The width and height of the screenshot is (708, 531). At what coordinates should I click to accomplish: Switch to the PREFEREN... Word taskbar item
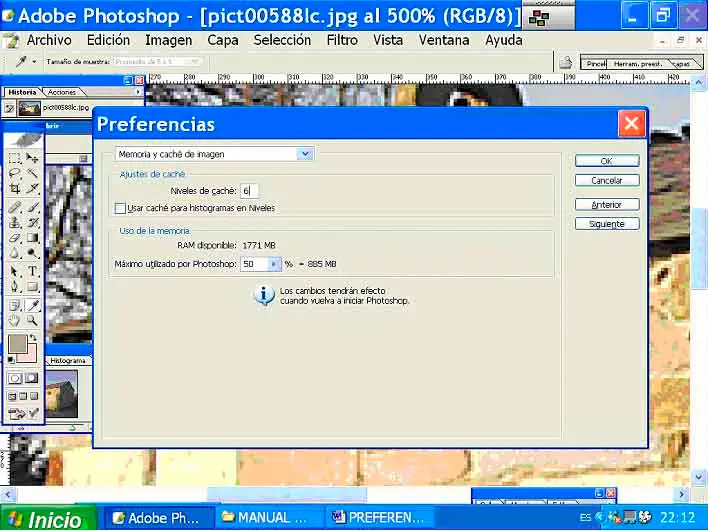point(379,518)
